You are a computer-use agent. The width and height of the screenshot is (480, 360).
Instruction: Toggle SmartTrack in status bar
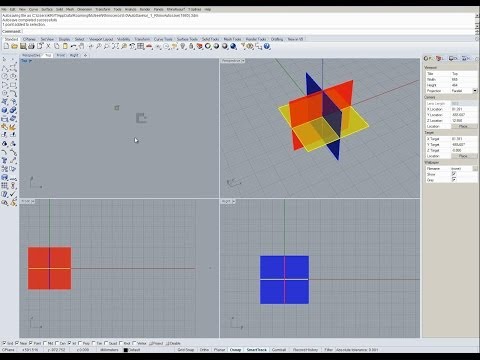point(256,350)
